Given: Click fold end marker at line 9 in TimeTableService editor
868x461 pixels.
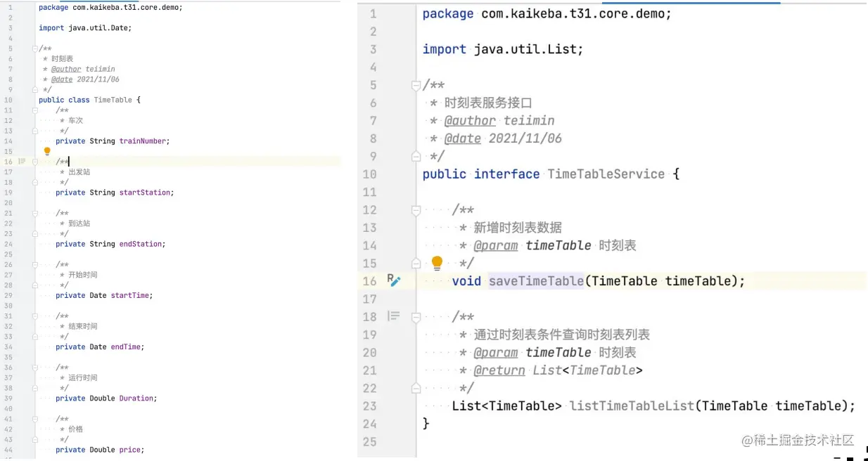Looking at the screenshot, I should (416, 156).
